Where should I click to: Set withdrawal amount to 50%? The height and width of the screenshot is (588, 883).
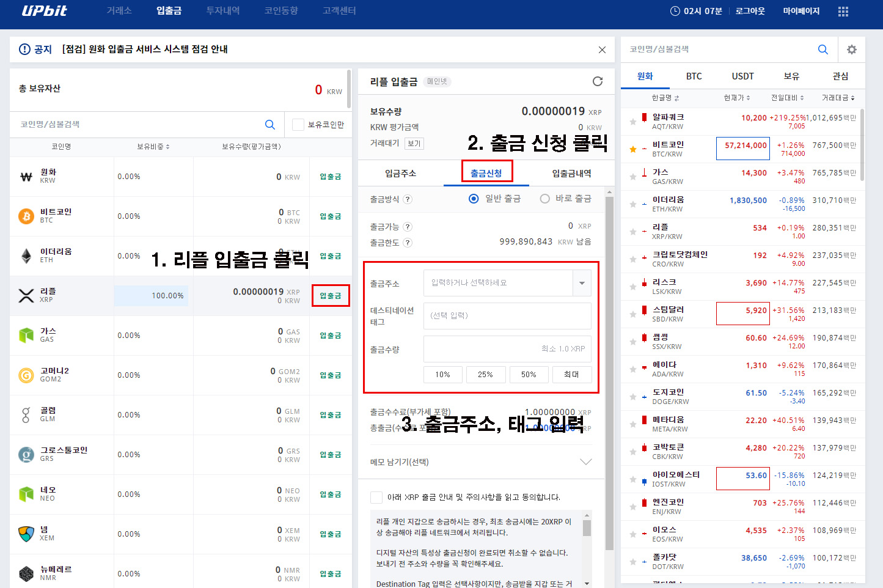click(529, 375)
